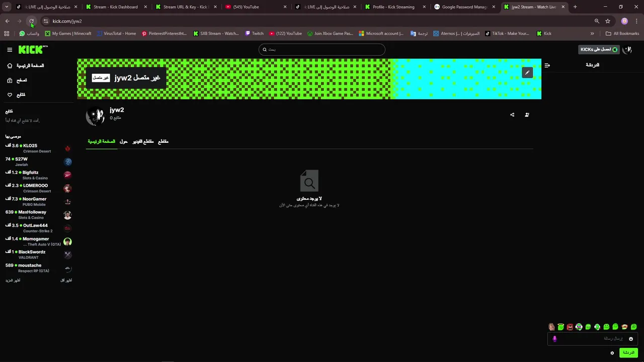644x362 pixels.
Task: Open the home page house icon in sidebar
Action: [10, 66]
